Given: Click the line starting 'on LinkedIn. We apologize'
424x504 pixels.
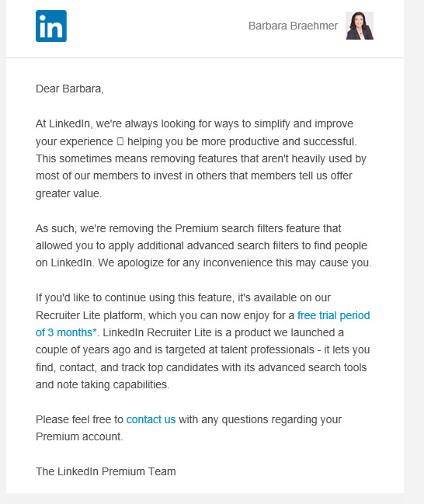Looking at the screenshot, I should pyautogui.click(x=203, y=263).
